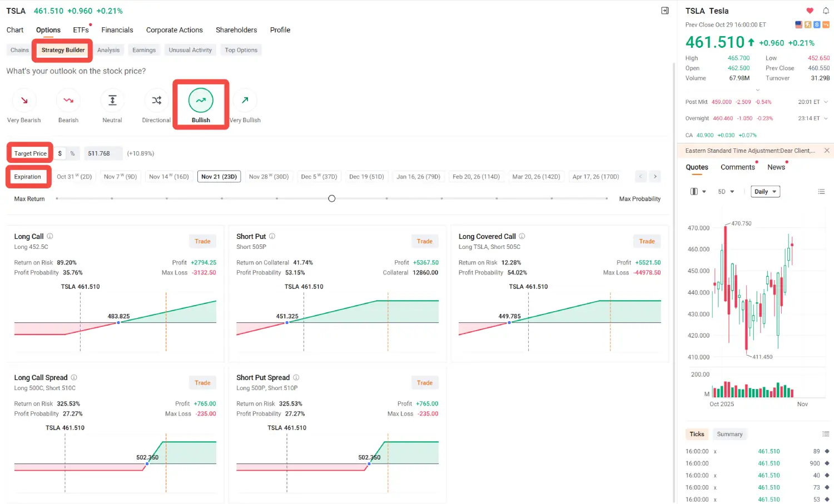This screenshot has height=504, width=834.
Task: Click the Max Return slider end label
Action: point(29,199)
